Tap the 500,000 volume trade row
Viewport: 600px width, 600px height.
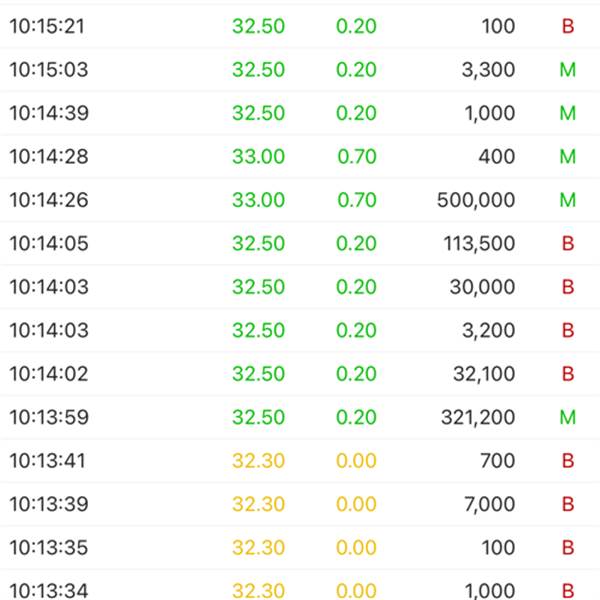click(300, 200)
